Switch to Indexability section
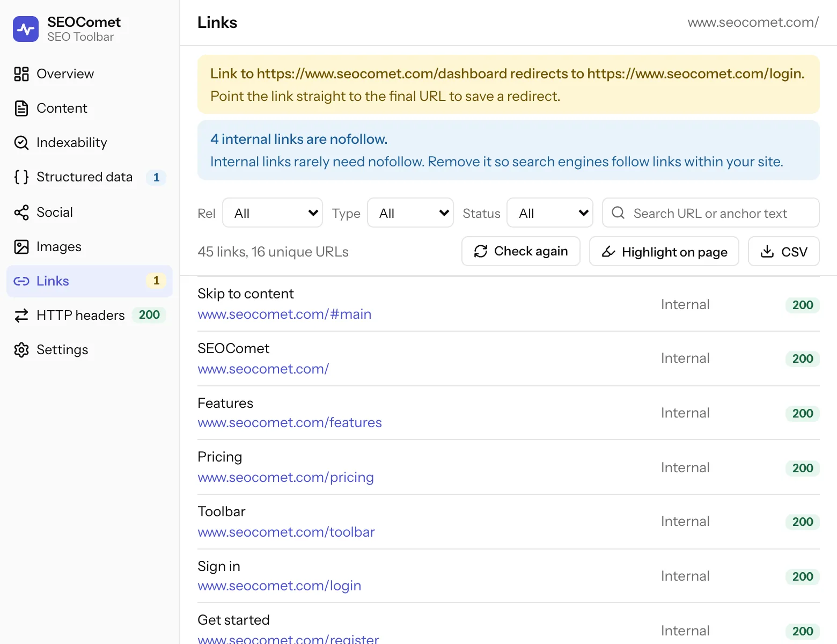Viewport: 837px width, 644px height. pos(90,143)
